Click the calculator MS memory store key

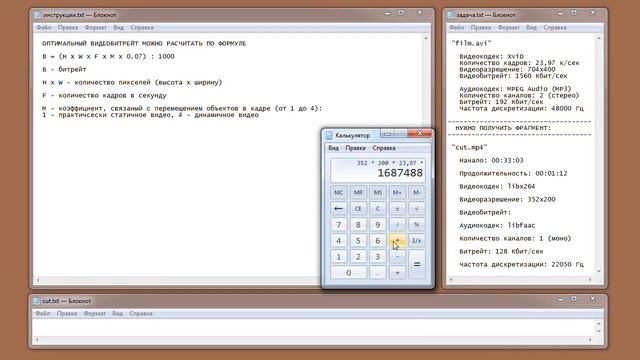378,192
